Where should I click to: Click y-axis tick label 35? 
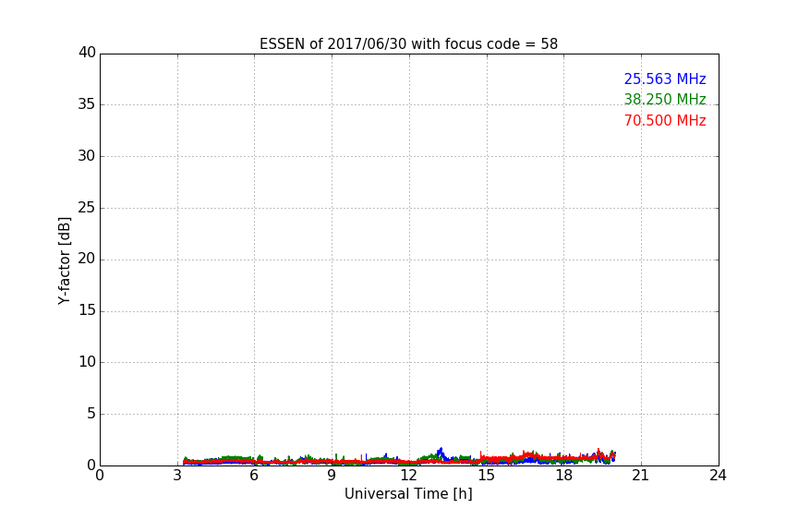click(x=87, y=104)
